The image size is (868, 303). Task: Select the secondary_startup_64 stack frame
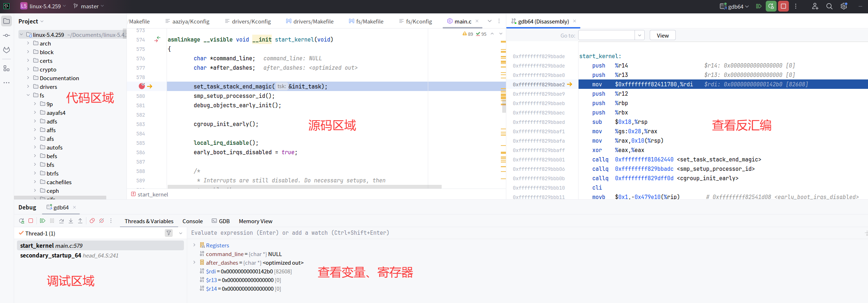(x=100, y=255)
